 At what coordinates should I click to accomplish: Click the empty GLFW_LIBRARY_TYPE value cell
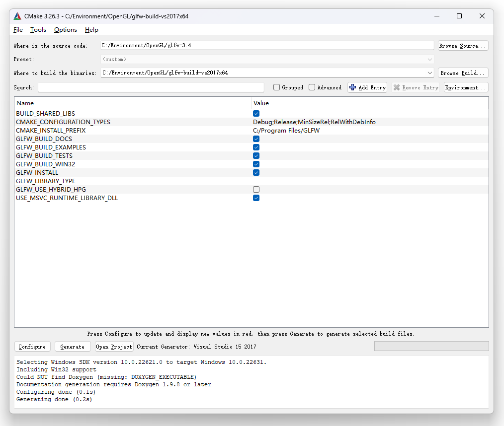pyautogui.click(x=370, y=181)
